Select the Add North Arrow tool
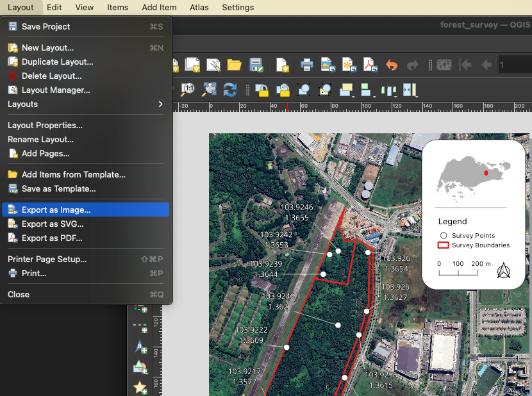 [140, 347]
